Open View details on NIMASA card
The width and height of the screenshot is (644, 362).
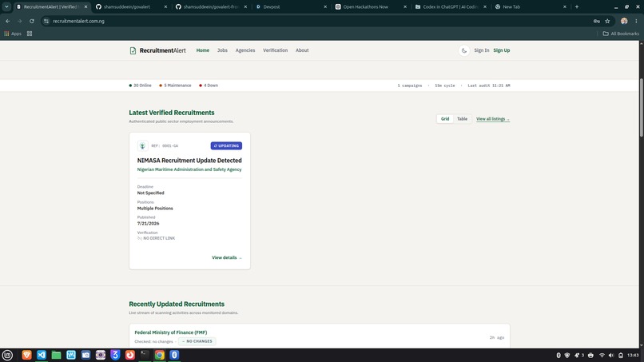(x=227, y=257)
